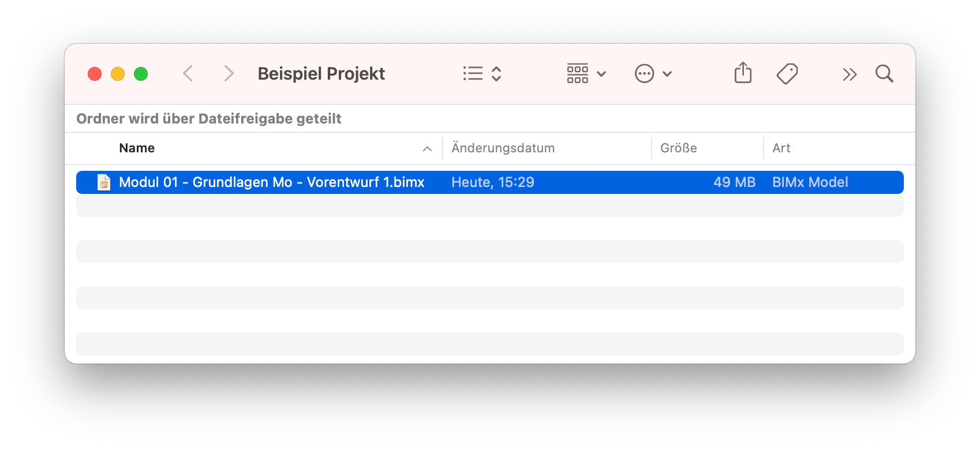Go forward using the right chevron

(x=229, y=74)
